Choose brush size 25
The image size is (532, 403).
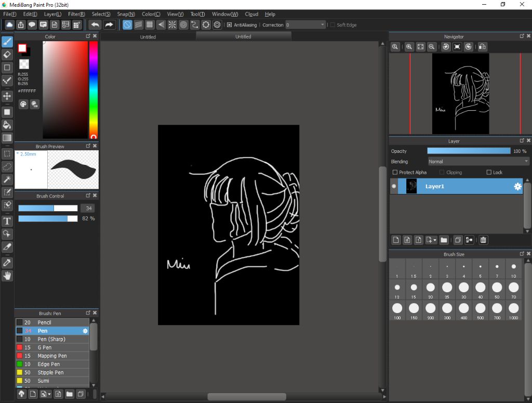[447, 289]
